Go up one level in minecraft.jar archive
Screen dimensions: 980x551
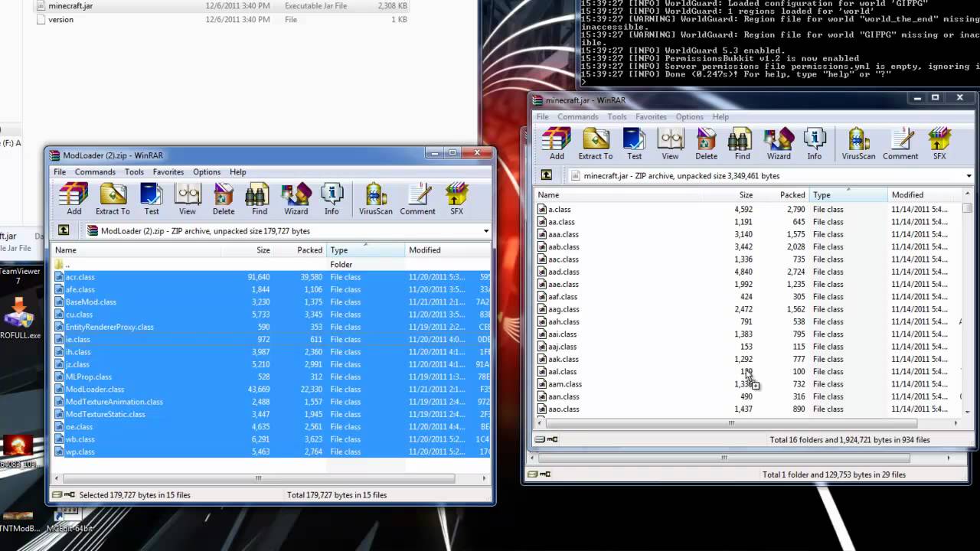[547, 175]
